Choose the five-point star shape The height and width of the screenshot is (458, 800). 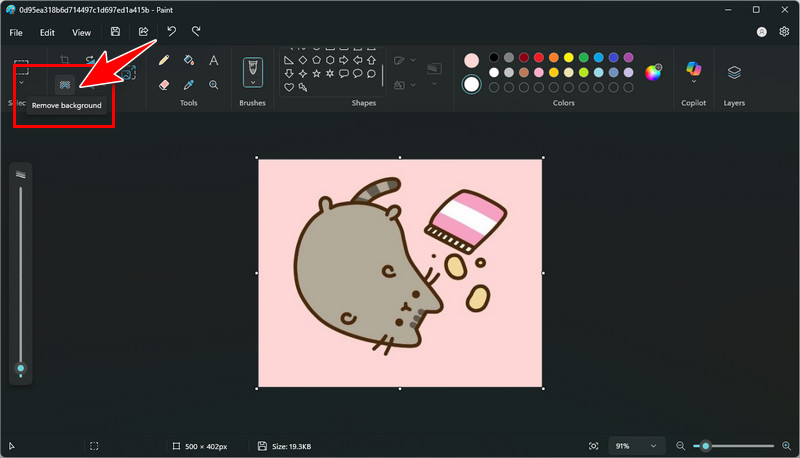(316, 73)
